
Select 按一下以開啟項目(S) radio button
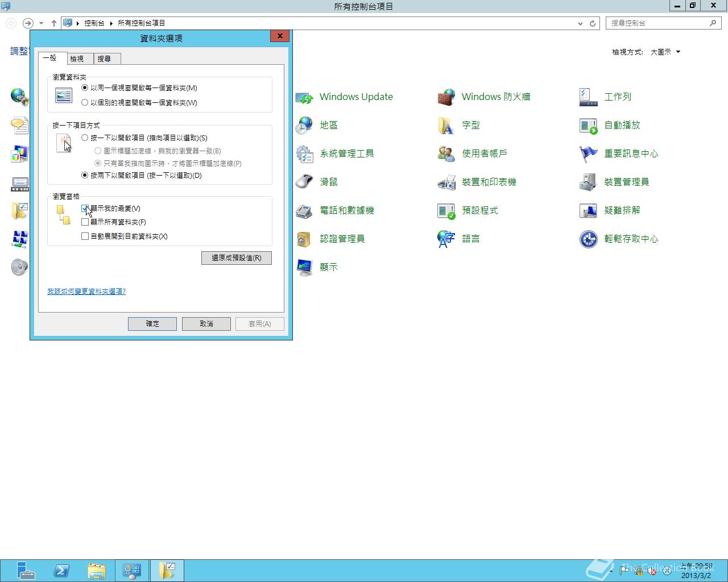click(85, 138)
